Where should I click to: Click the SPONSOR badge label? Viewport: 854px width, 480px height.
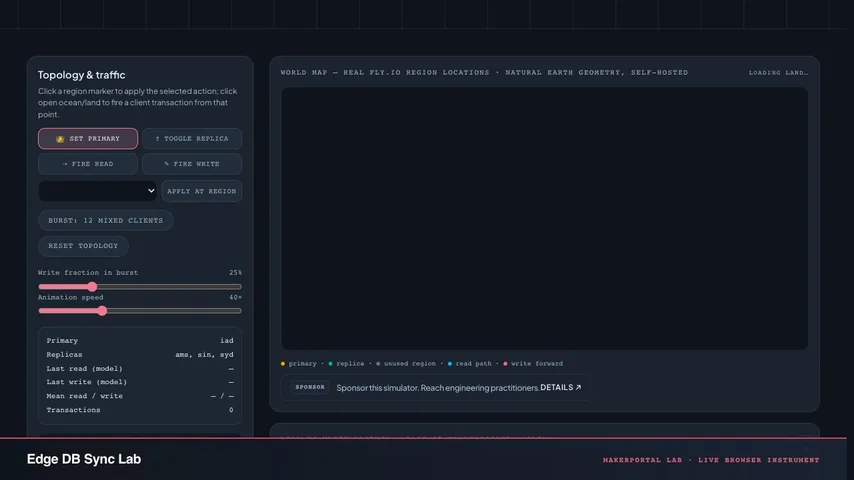click(310, 387)
